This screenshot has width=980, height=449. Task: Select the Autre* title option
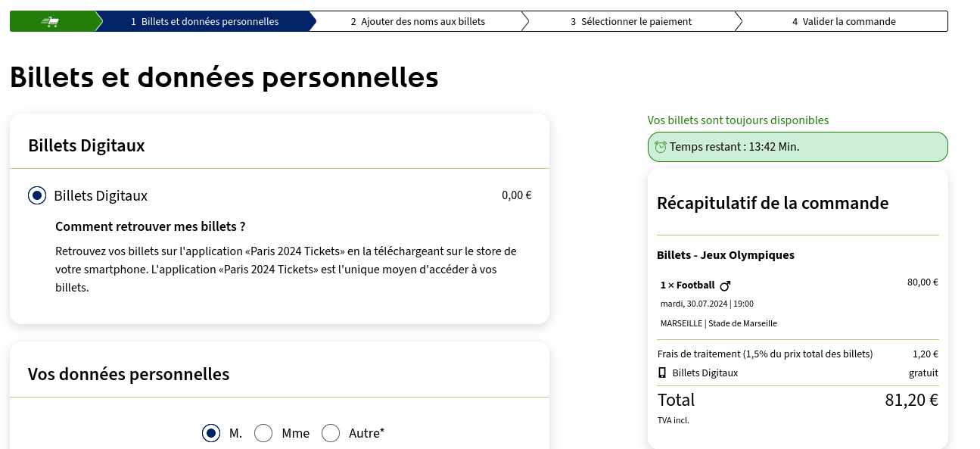coord(331,433)
